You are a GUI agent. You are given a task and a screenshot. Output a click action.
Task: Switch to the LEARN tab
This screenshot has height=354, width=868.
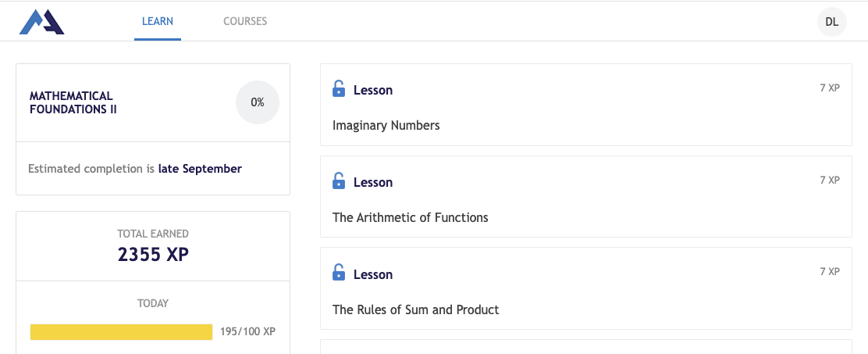click(x=158, y=21)
